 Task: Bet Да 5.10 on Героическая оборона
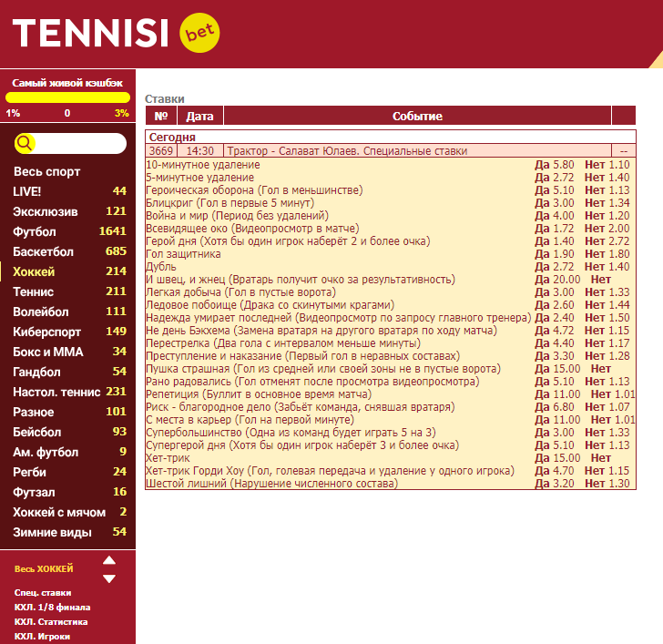click(555, 190)
